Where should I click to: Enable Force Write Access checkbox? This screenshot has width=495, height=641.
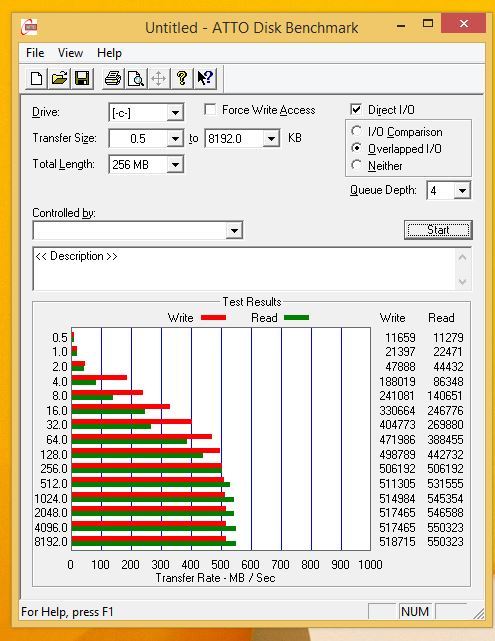click(x=210, y=109)
